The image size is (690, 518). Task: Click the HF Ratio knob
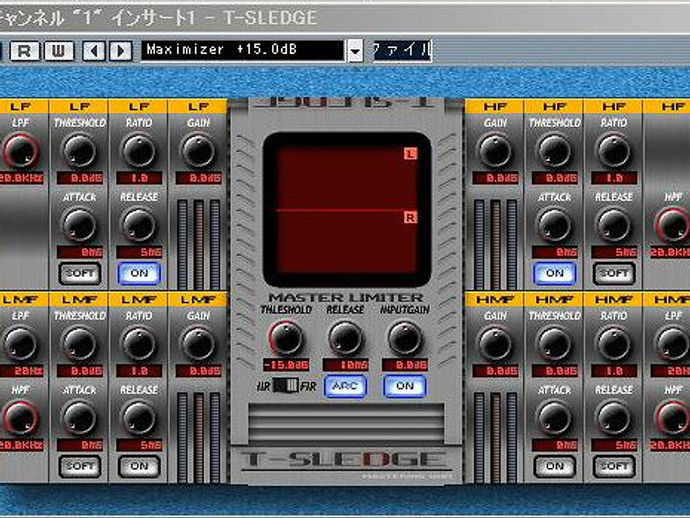(614, 151)
